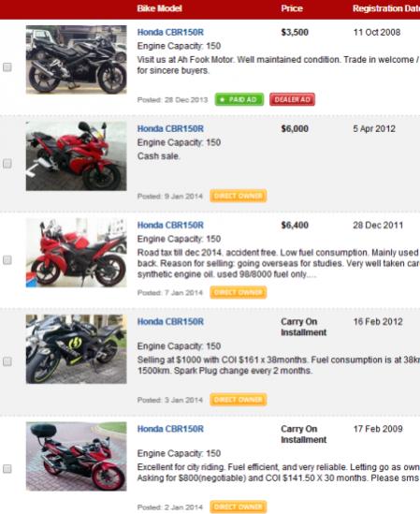This screenshot has width=420, height=514.
Task: Select checkbox beside the $6,400 listing
Action: point(7,260)
